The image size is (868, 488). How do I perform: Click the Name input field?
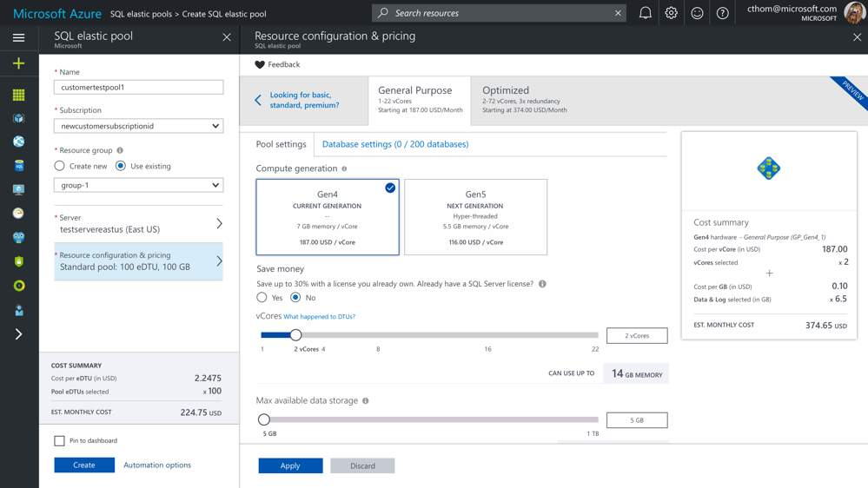(x=138, y=88)
